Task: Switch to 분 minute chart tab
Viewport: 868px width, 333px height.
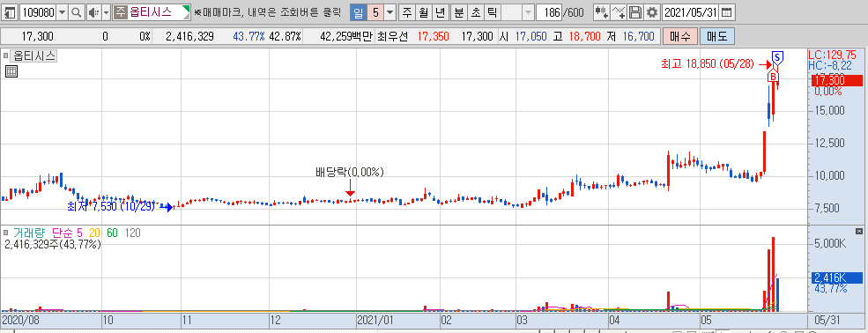Action: point(459,12)
